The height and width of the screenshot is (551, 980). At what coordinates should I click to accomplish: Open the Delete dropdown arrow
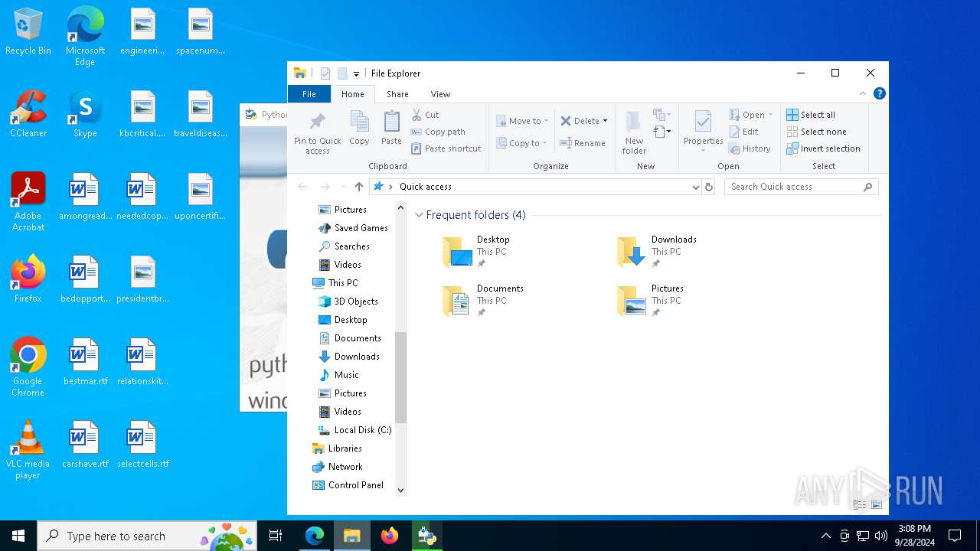click(x=605, y=121)
